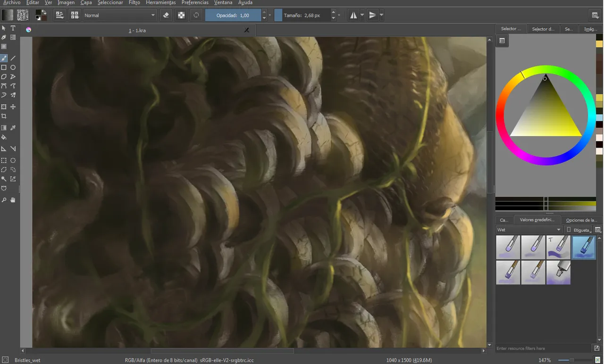Select the highlighted blue wet brush preset
The width and height of the screenshot is (604, 364).
584,248
